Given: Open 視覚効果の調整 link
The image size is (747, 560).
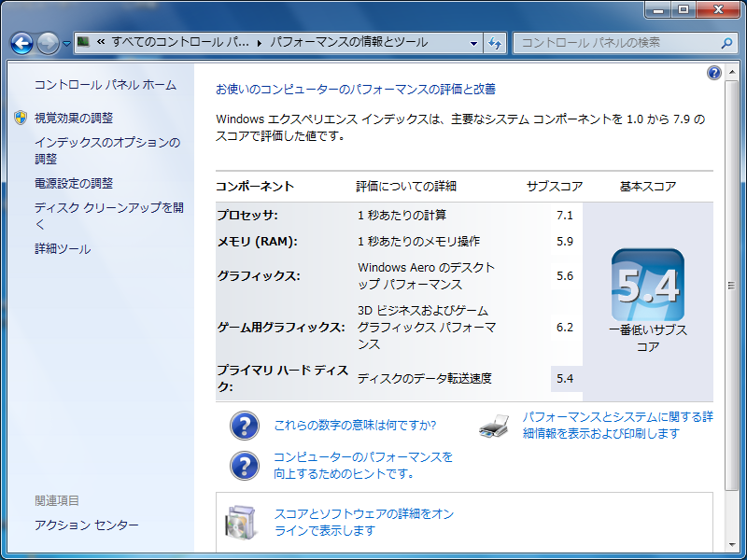Looking at the screenshot, I should (74, 118).
